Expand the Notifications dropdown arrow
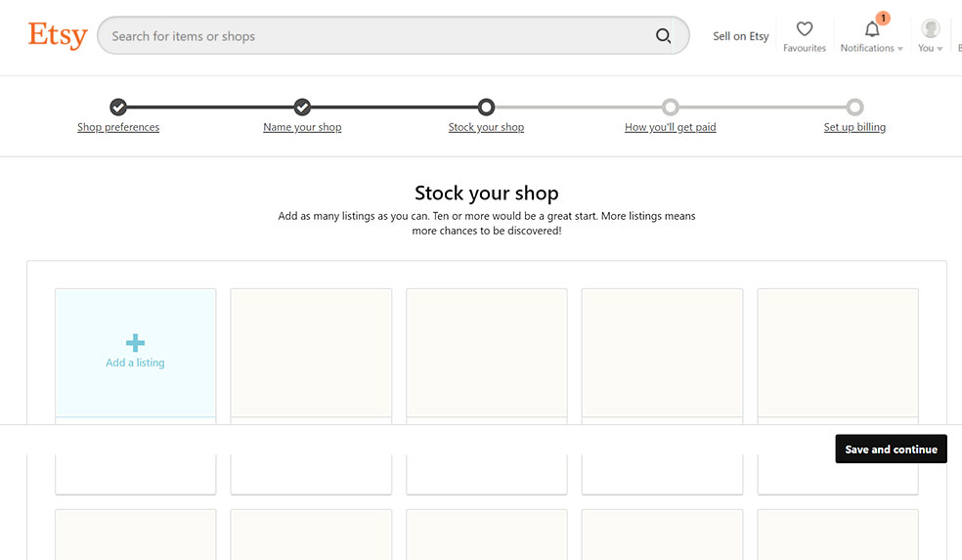 [900, 49]
